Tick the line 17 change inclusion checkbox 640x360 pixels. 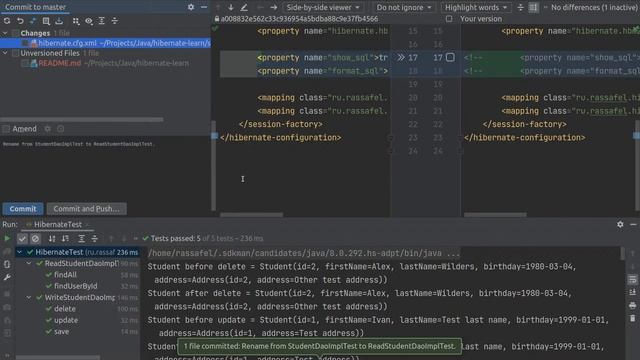[x=450, y=58]
